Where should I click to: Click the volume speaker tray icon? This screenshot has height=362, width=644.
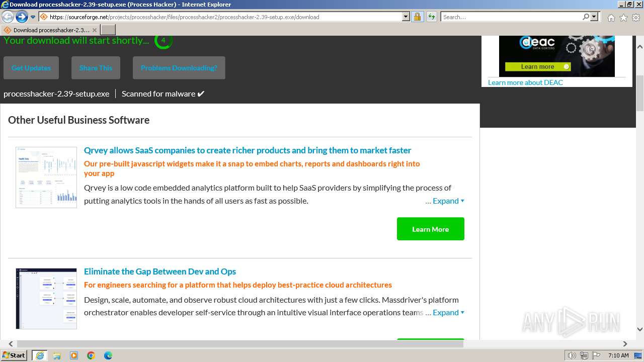(x=572, y=355)
